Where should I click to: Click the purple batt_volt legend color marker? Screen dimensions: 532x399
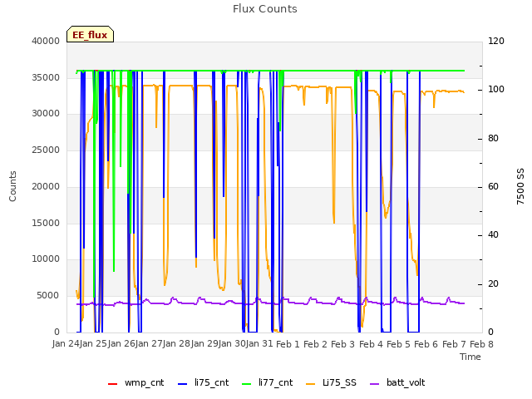click(x=375, y=384)
